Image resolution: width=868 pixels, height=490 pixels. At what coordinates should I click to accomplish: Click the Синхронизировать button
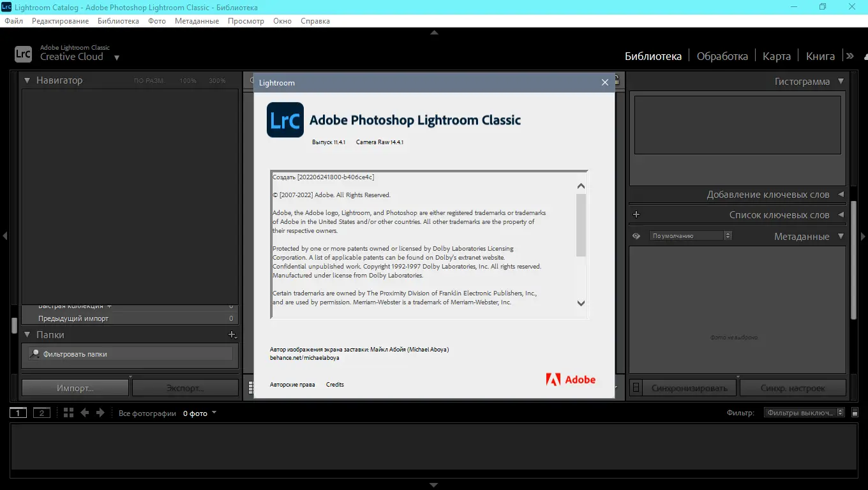[689, 388]
